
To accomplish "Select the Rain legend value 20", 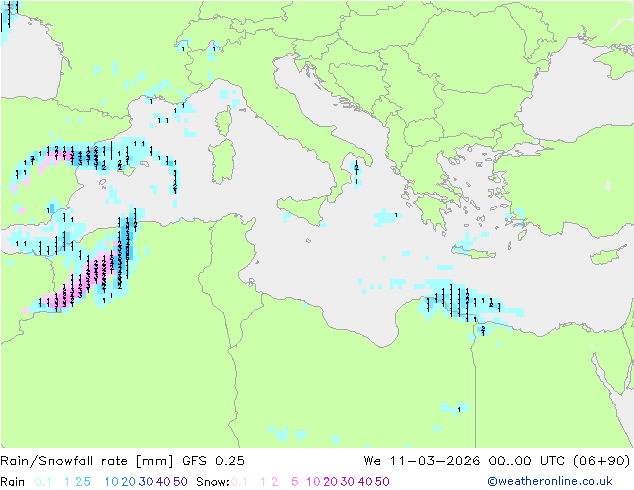I will click(129, 482).
